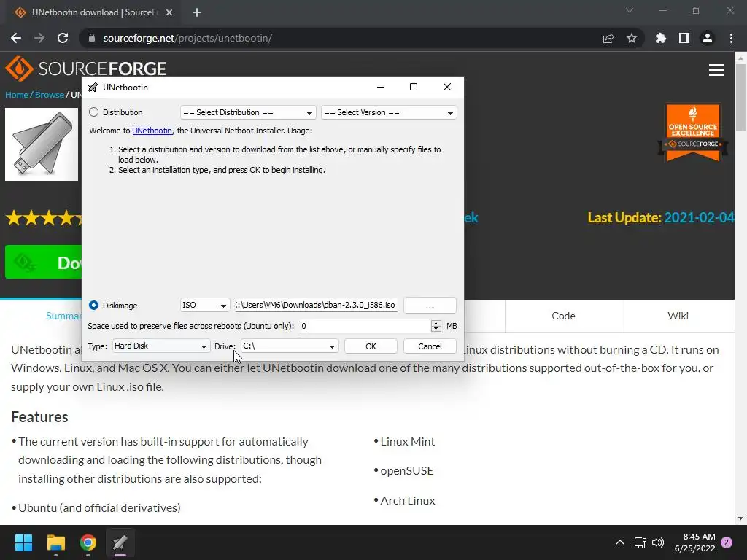Open the ISO disk image format dropdown
Viewport: 747px width, 560px height.
(205, 305)
